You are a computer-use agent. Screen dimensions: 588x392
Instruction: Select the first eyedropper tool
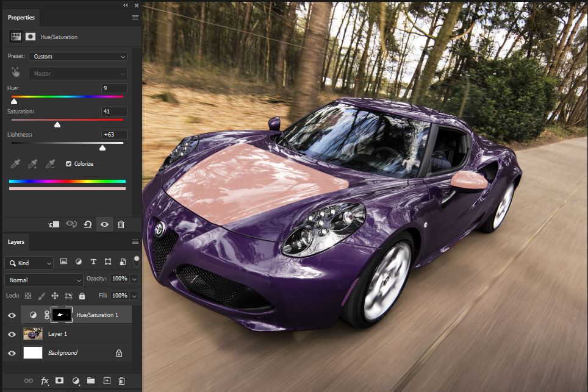[x=15, y=163]
